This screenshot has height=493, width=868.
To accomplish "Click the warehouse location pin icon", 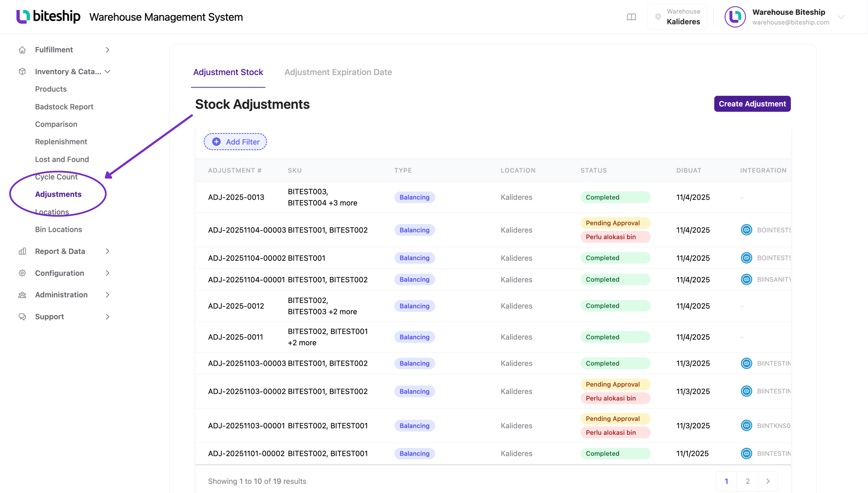I will tap(658, 17).
